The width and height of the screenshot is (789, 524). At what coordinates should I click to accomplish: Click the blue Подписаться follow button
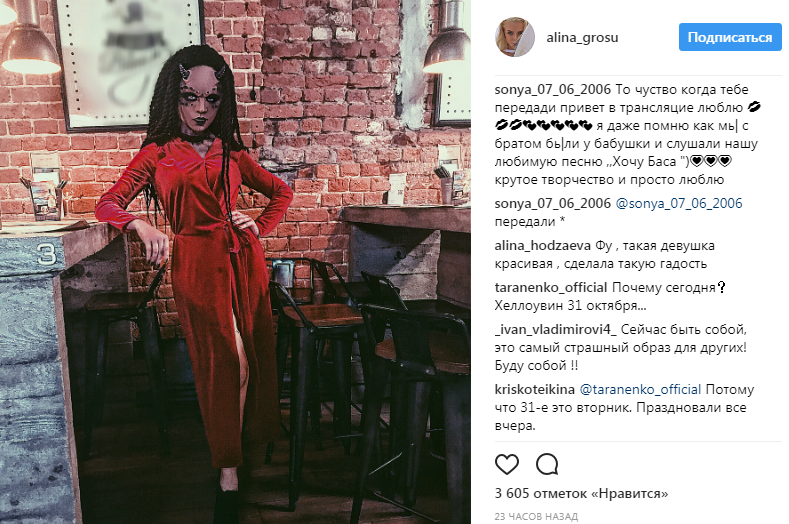(x=730, y=37)
